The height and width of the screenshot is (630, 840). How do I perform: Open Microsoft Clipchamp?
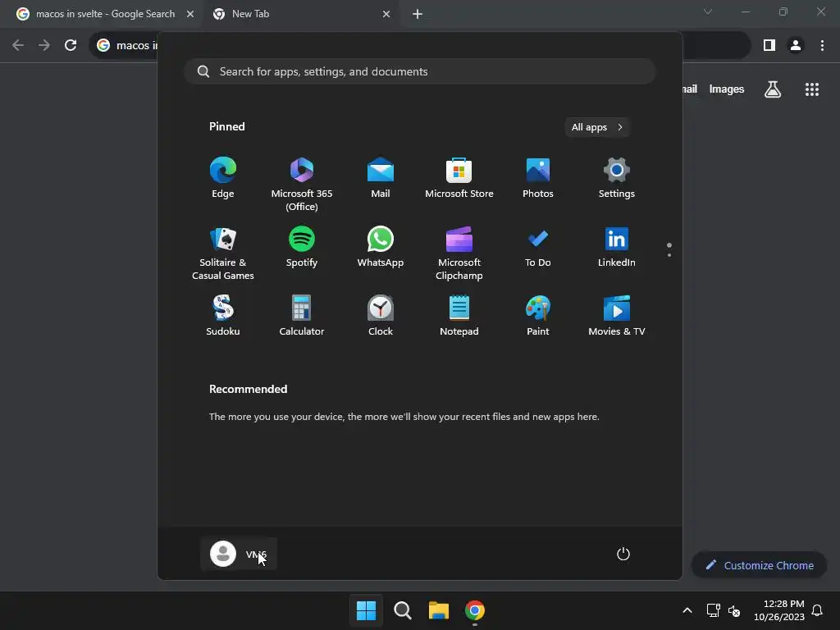(459, 253)
